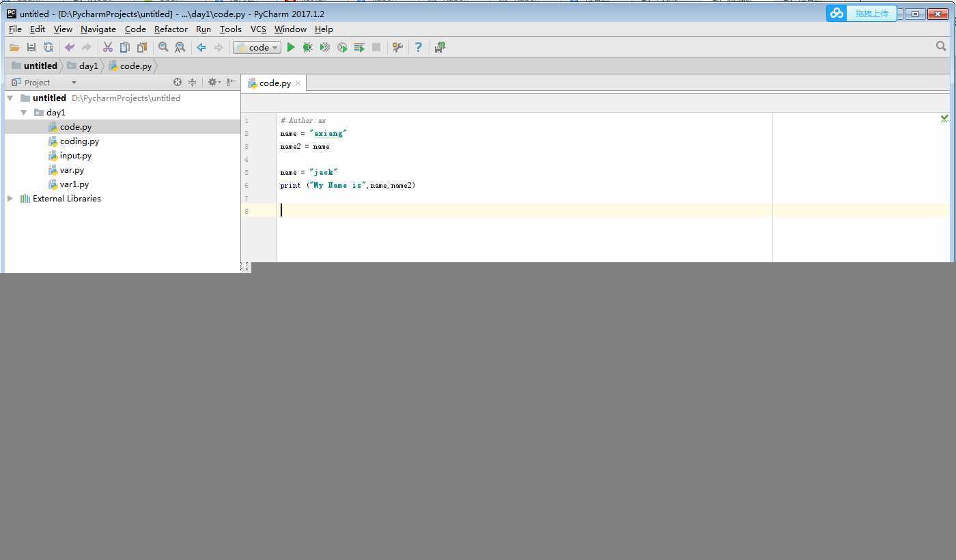Click the Run with Coverage icon
Screen dimensions: 956x560
click(325, 47)
